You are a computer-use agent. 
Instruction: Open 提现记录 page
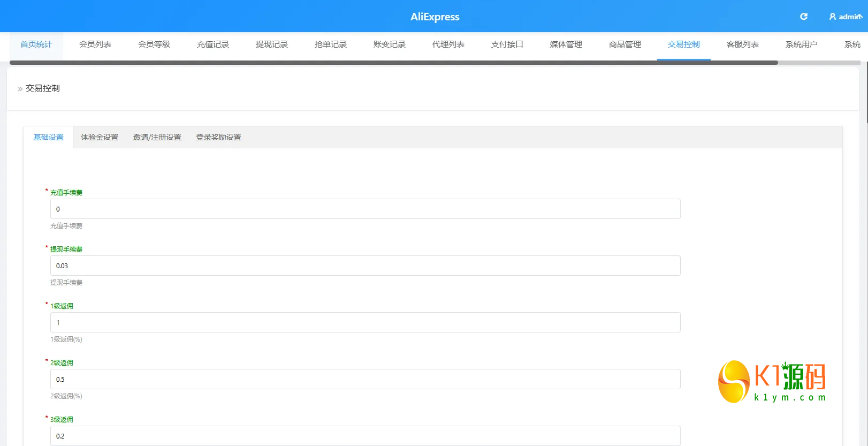click(272, 44)
